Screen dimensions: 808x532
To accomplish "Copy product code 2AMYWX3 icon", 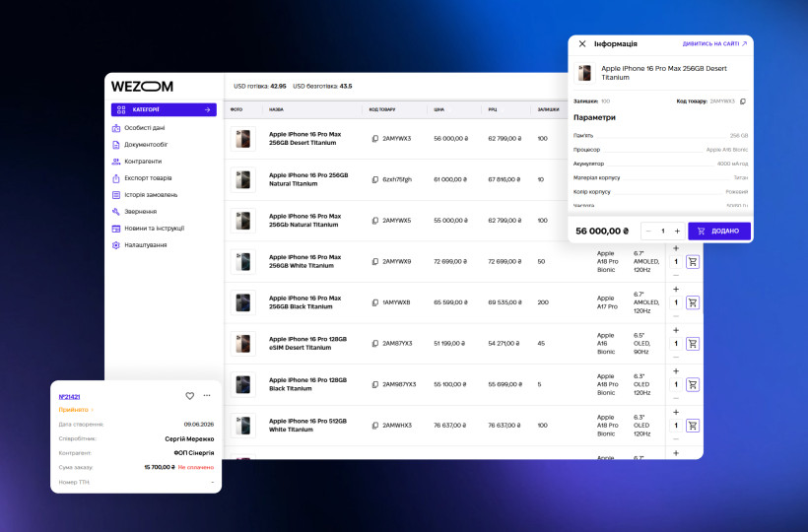I will (375, 139).
